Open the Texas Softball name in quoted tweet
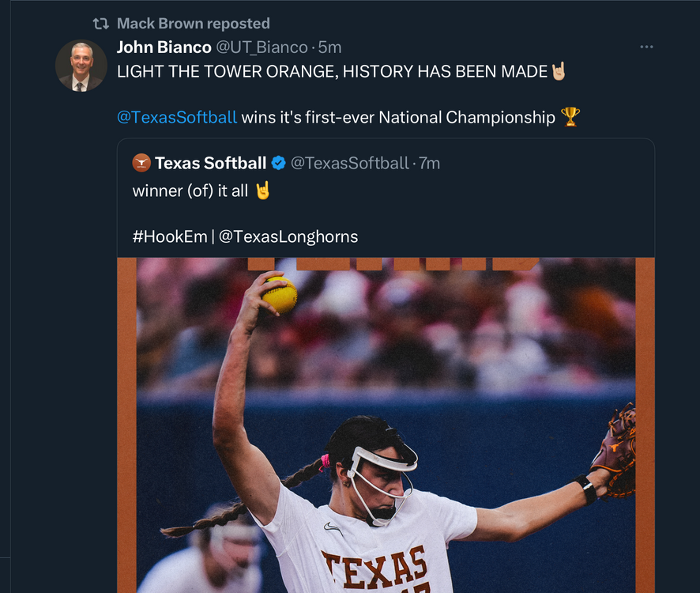The image size is (700, 593). click(210, 163)
